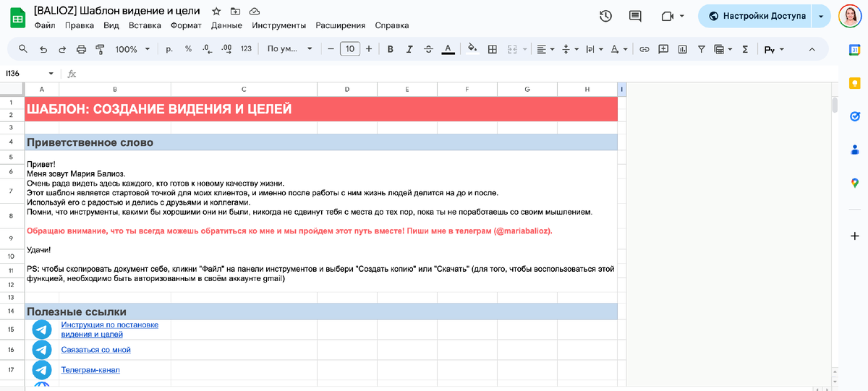Open Functions sigma icon
Image resolution: width=868 pixels, height=391 pixels.
click(745, 49)
